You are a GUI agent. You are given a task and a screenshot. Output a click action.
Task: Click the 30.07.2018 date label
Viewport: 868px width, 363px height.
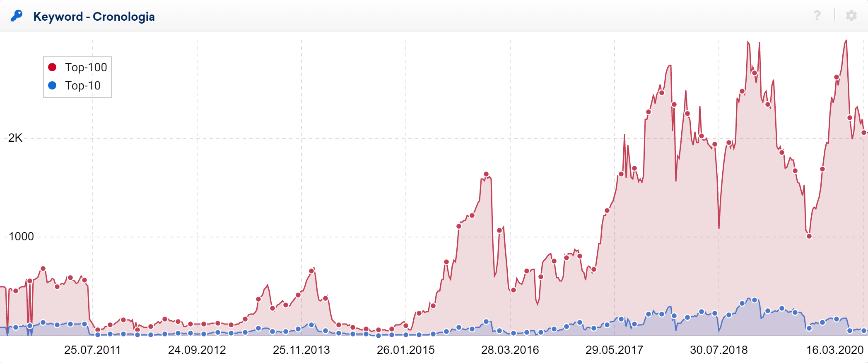pos(719,350)
